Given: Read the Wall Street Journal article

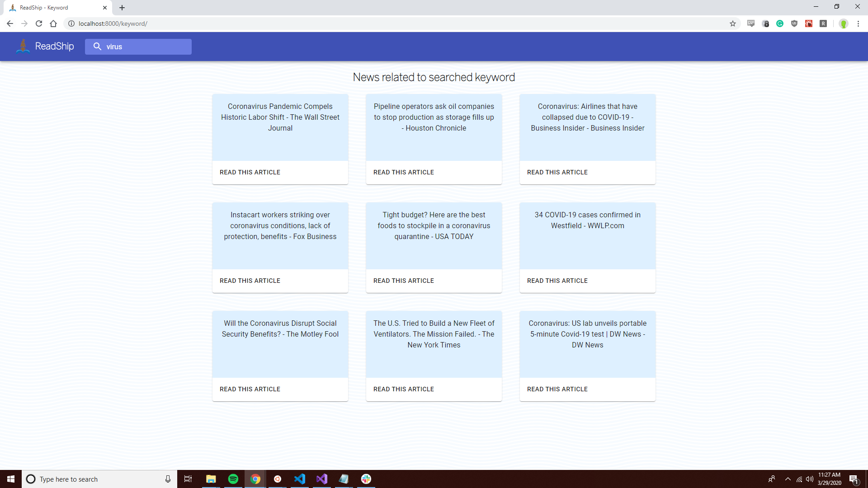Looking at the screenshot, I should [x=250, y=172].
